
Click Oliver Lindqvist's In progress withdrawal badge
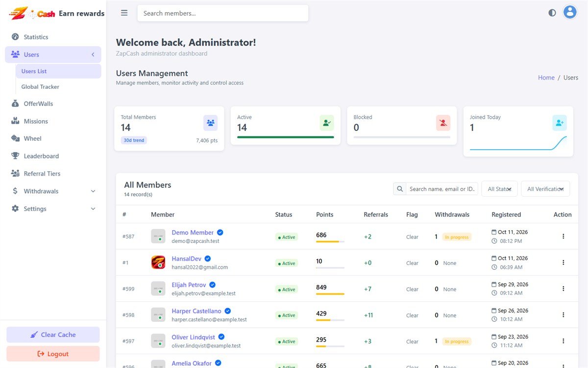[457, 342]
